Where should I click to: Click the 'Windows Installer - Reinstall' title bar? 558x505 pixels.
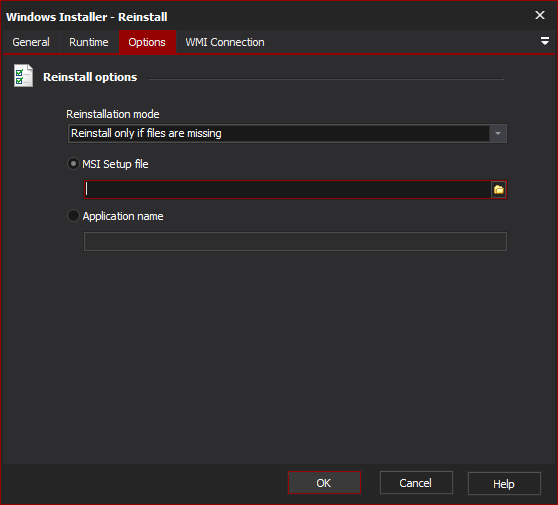tap(267, 16)
